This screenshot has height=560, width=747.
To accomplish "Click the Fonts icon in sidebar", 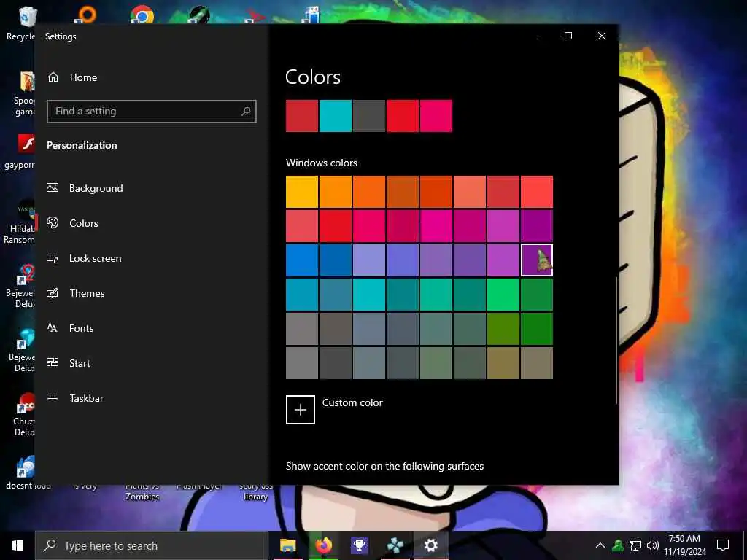I will point(53,327).
